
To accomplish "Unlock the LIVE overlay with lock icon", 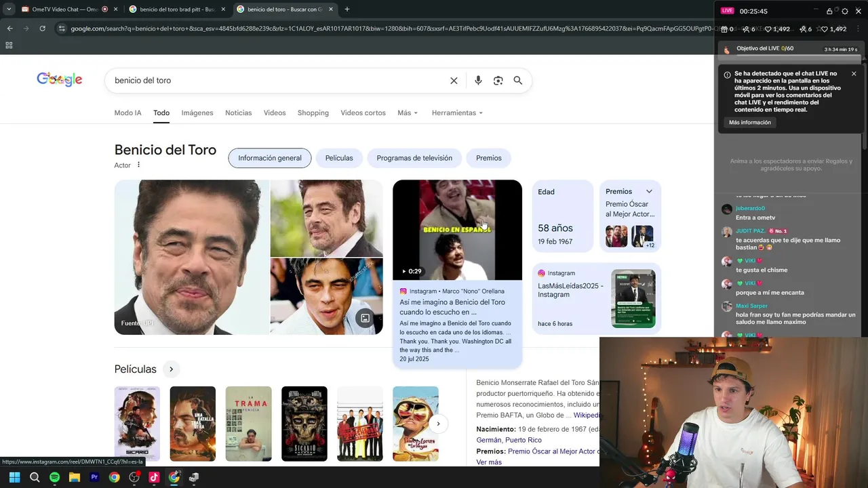I will tap(829, 11).
